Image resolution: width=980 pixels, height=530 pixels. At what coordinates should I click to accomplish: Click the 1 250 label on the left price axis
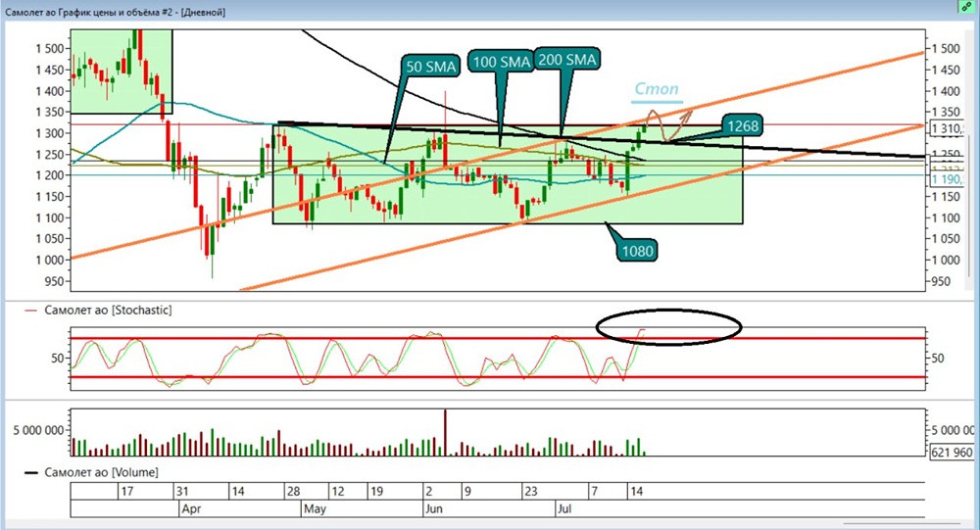(x=49, y=155)
